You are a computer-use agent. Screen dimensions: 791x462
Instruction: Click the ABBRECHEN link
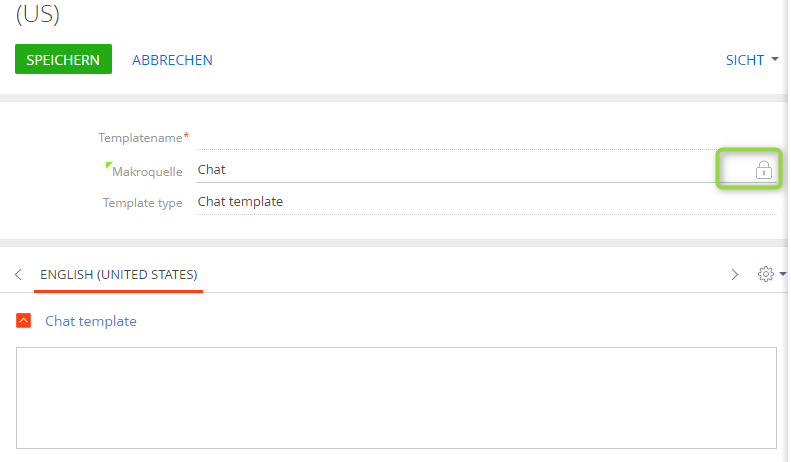[172, 60]
